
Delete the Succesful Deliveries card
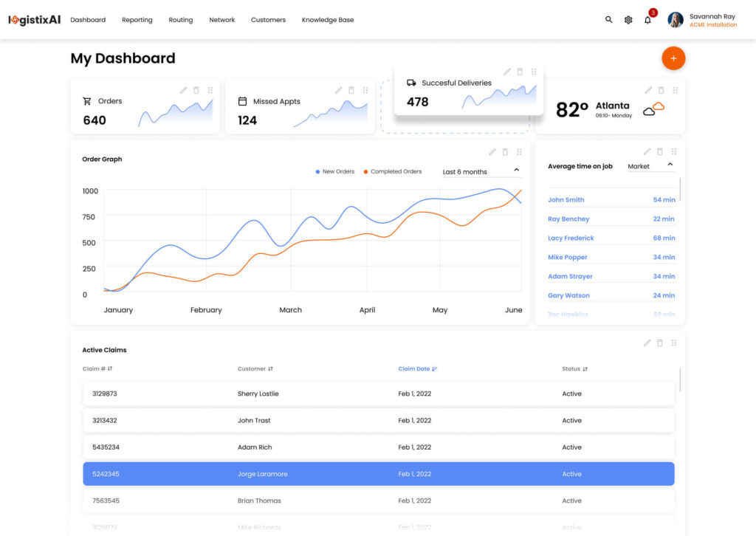point(520,72)
